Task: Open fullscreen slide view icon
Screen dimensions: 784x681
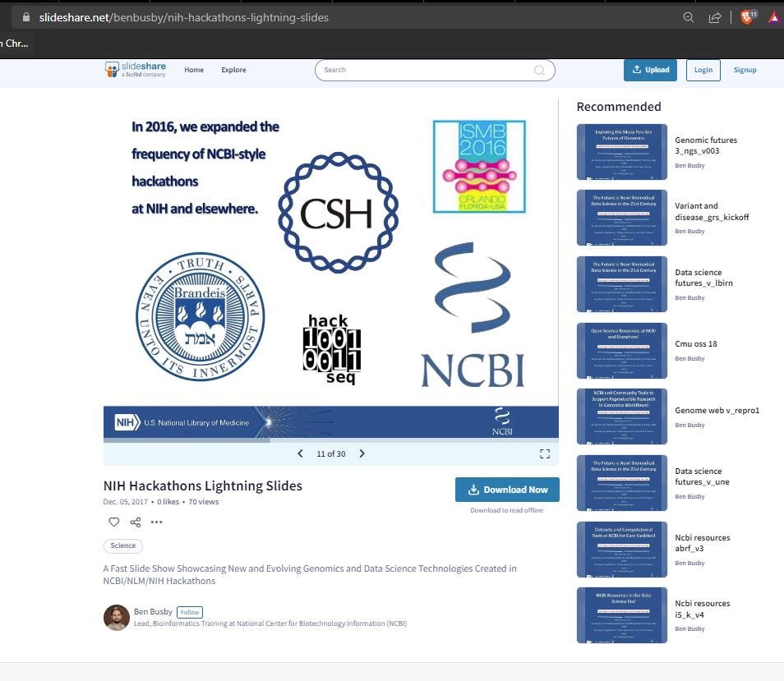Action: 545,453
